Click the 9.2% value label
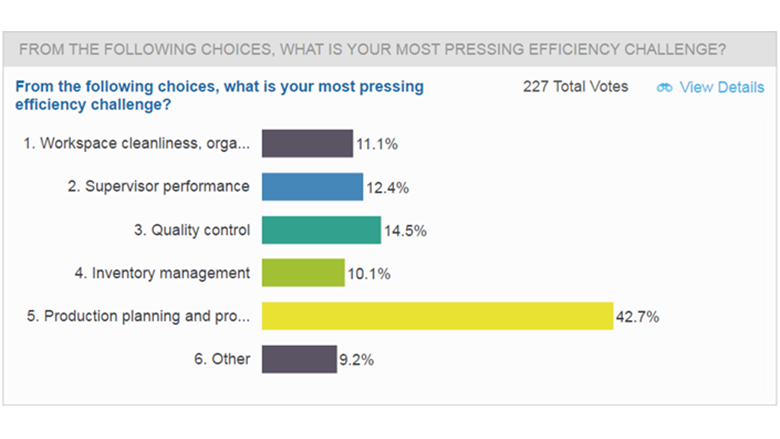780x439 pixels. point(356,360)
